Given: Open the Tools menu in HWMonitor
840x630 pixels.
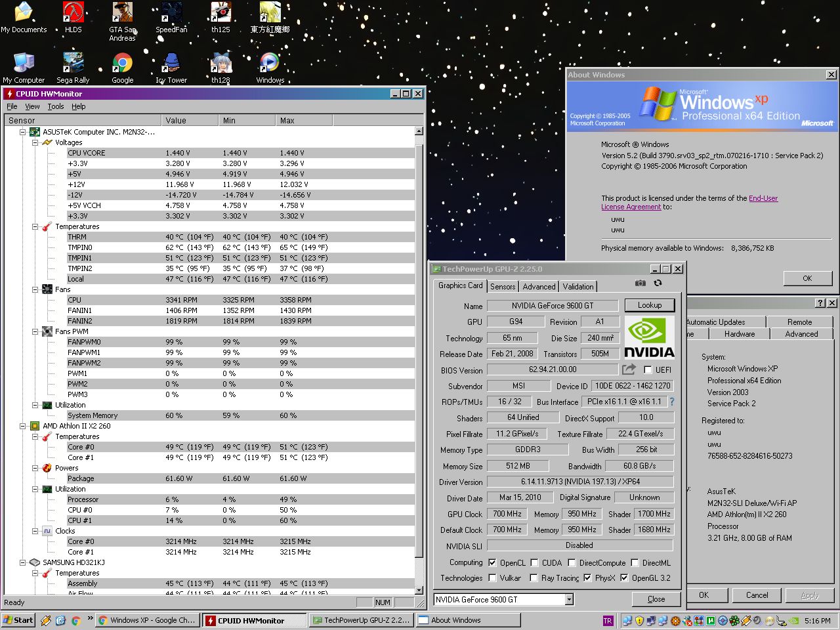Looking at the screenshot, I should point(55,106).
